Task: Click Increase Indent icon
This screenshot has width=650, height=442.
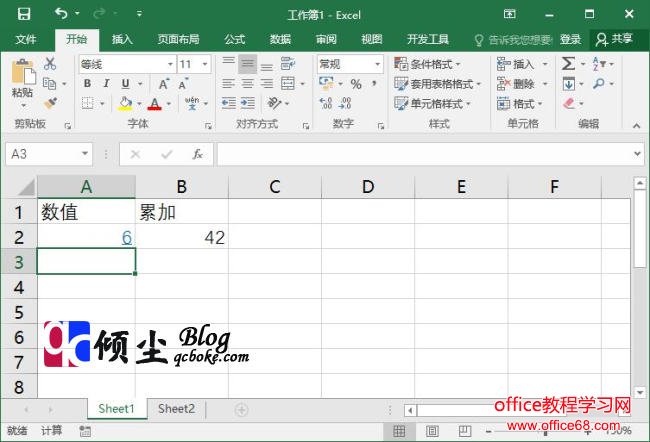Action: pyautogui.click(x=248, y=103)
